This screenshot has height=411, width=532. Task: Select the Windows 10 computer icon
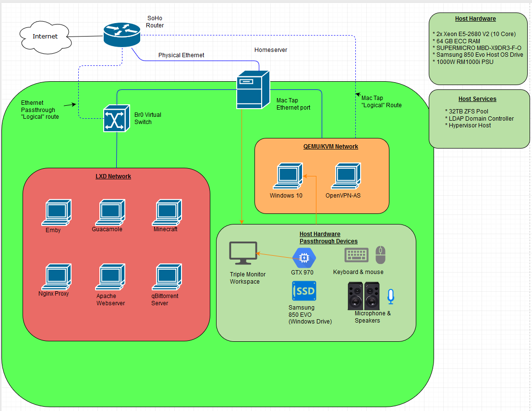(x=289, y=176)
